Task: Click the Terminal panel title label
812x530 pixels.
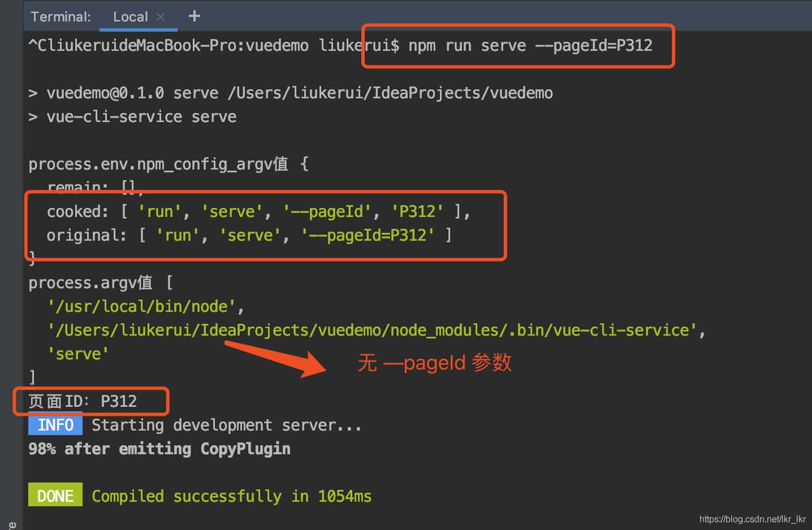Action: coord(61,17)
